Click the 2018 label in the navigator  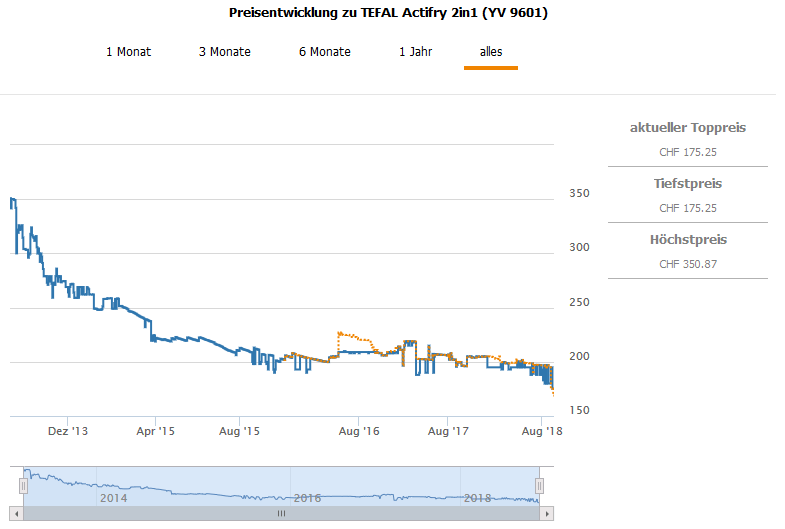tap(477, 497)
